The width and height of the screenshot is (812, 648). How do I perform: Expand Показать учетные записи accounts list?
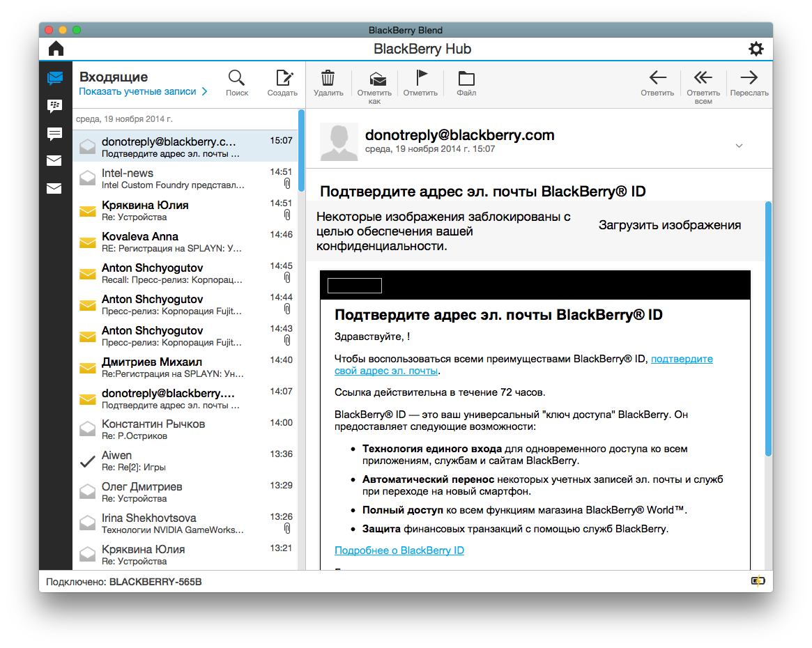pyautogui.click(x=143, y=91)
